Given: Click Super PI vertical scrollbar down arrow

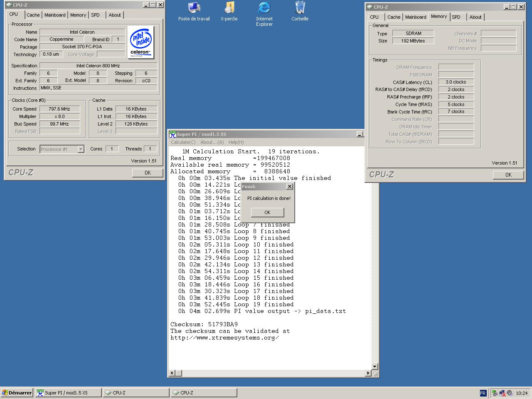Looking at the screenshot, I should click(374, 366).
